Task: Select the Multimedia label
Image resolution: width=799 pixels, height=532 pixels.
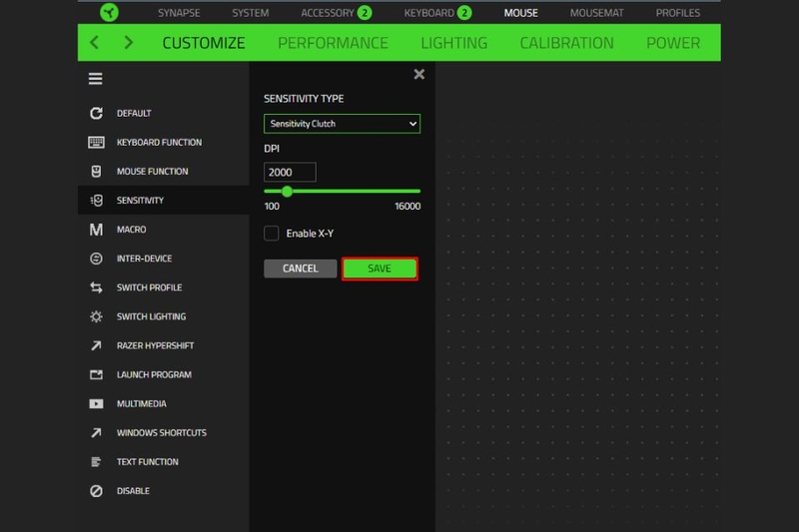Action: point(142,403)
